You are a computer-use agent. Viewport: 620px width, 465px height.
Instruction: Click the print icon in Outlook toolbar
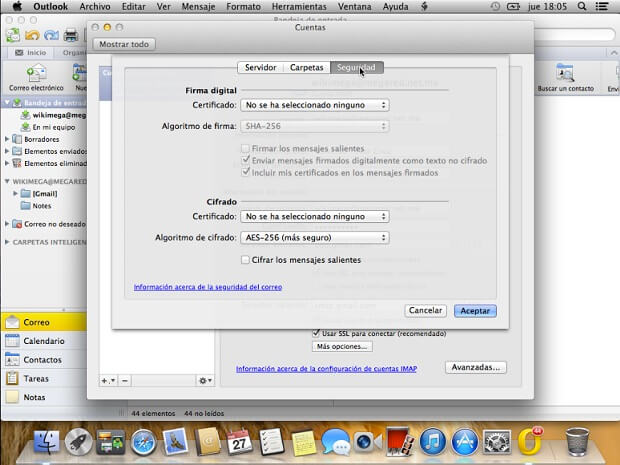pyautogui.click(x=71, y=36)
